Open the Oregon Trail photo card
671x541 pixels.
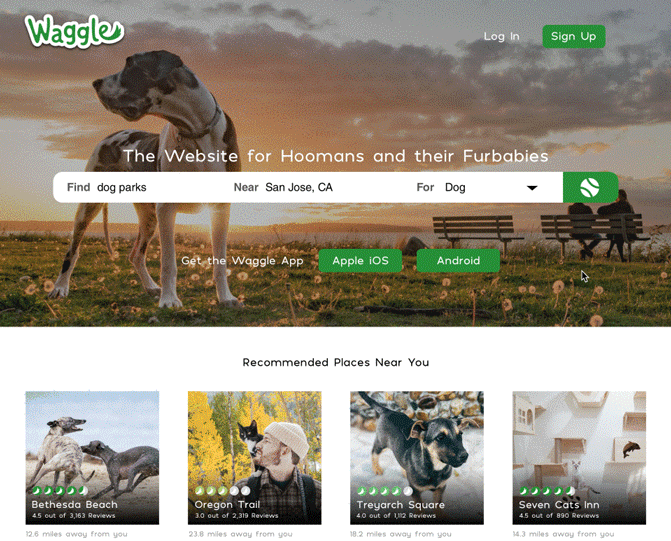tap(255, 458)
